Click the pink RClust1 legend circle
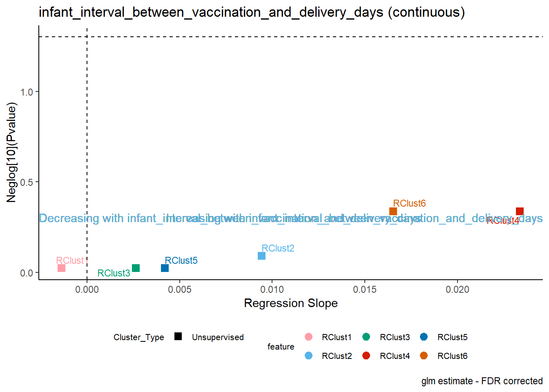This screenshot has height=392, width=549. click(x=309, y=337)
